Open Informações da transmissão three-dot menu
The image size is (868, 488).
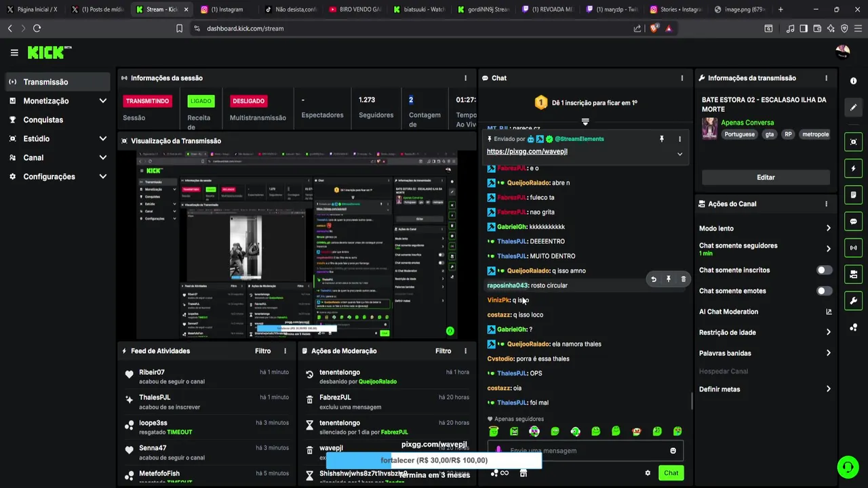pyautogui.click(x=826, y=78)
